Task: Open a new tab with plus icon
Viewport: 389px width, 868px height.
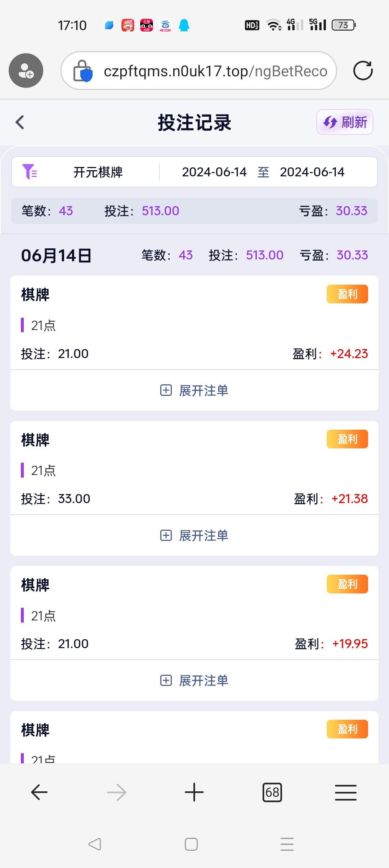Action: click(194, 792)
